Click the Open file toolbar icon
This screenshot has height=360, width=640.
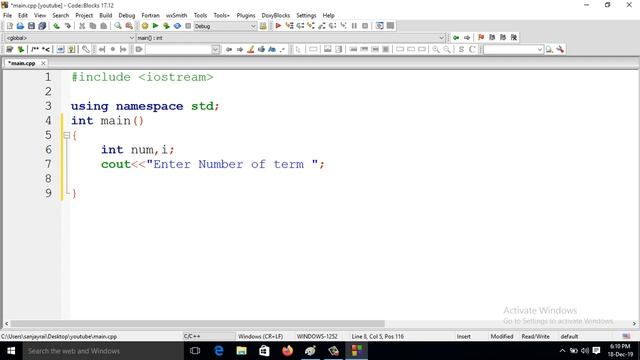click(20, 26)
